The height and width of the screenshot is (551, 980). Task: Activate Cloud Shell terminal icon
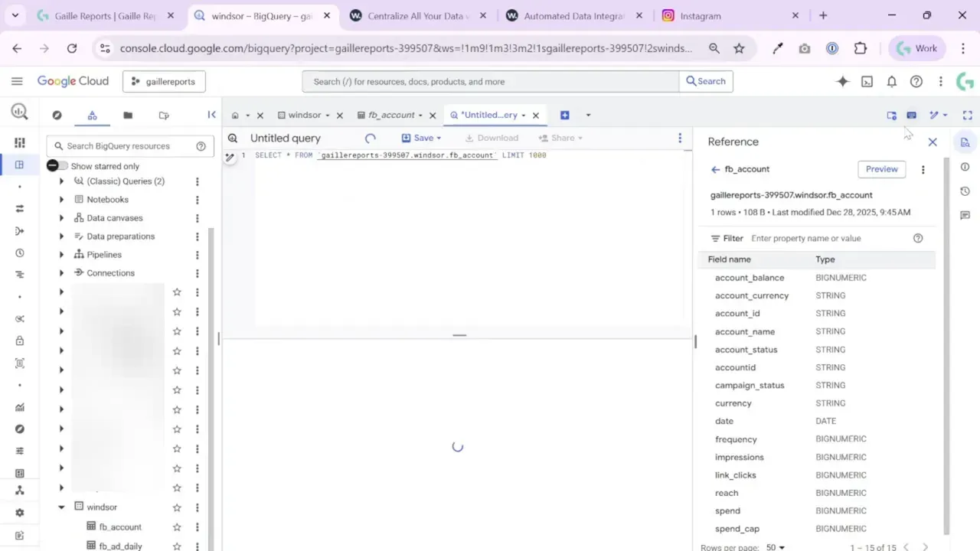[x=867, y=81]
